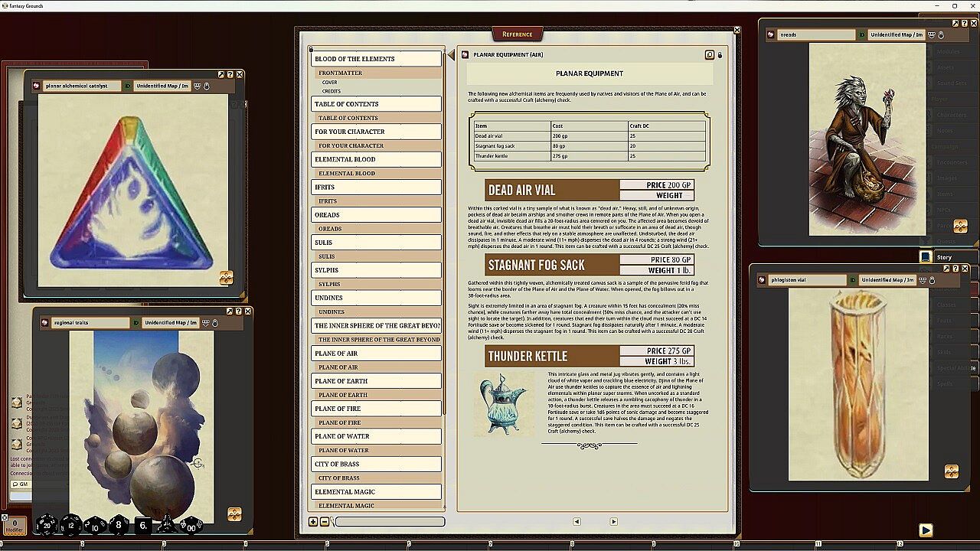Click the index search field
980x551 pixels.
coord(389,522)
